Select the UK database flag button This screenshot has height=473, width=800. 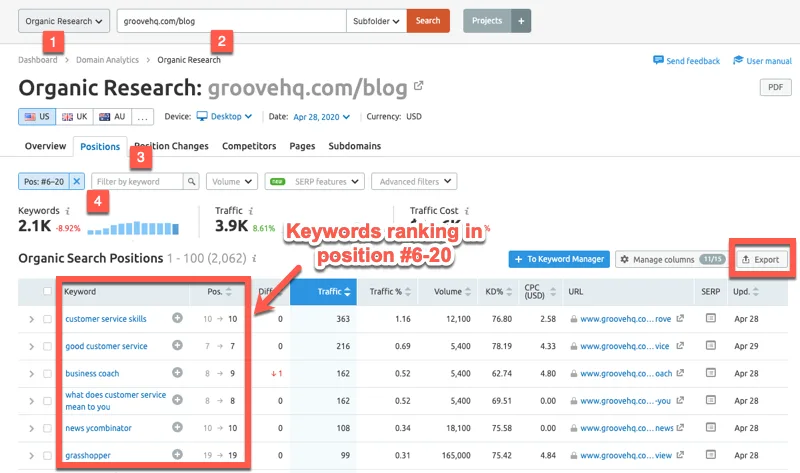click(x=74, y=116)
